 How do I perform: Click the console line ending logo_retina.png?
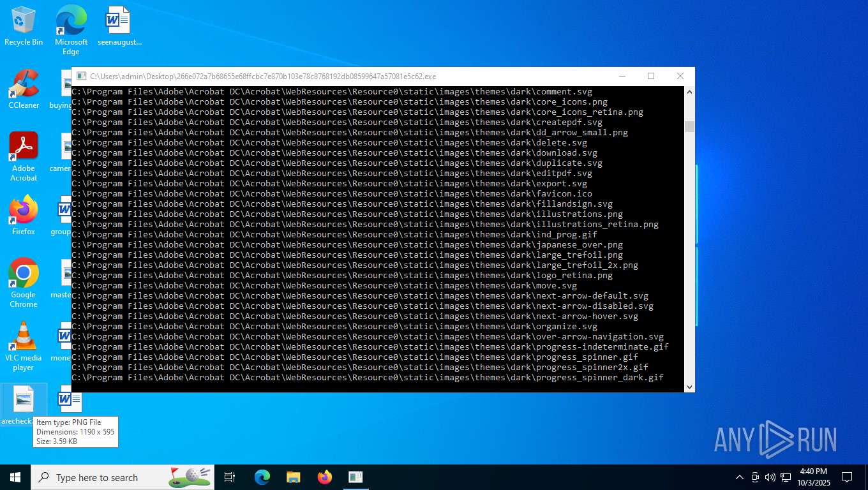click(x=342, y=276)
